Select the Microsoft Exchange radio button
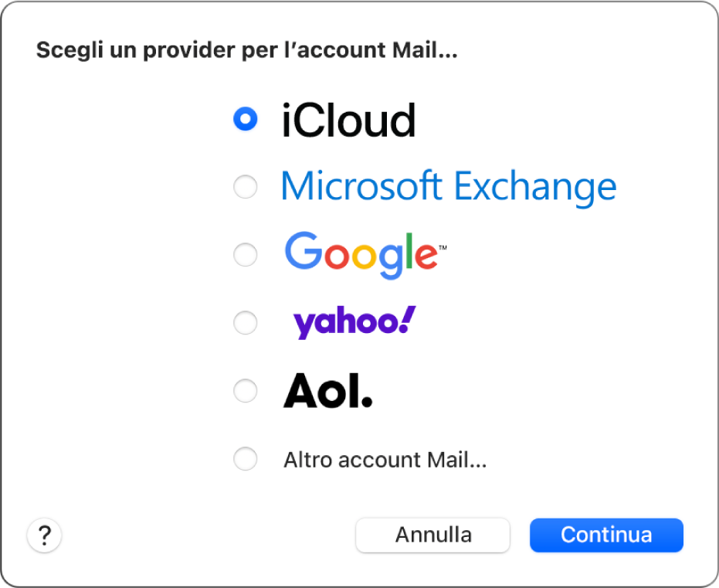This screenshot has width=719, height=588. click(x=245, y=186)
